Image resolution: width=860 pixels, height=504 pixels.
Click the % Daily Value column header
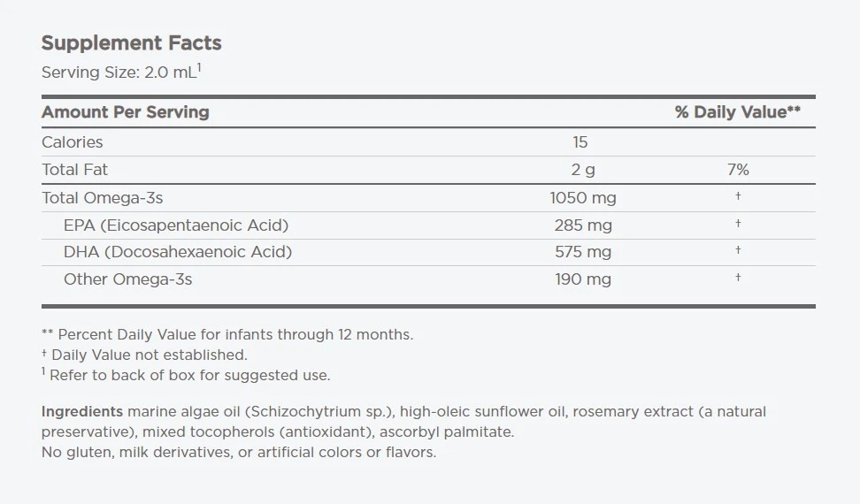point(737,112)
